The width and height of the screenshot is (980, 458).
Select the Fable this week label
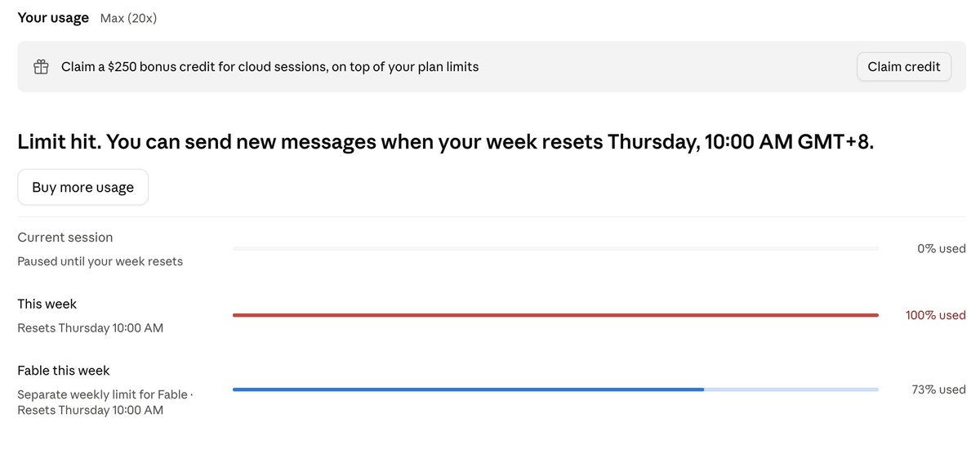64,371
